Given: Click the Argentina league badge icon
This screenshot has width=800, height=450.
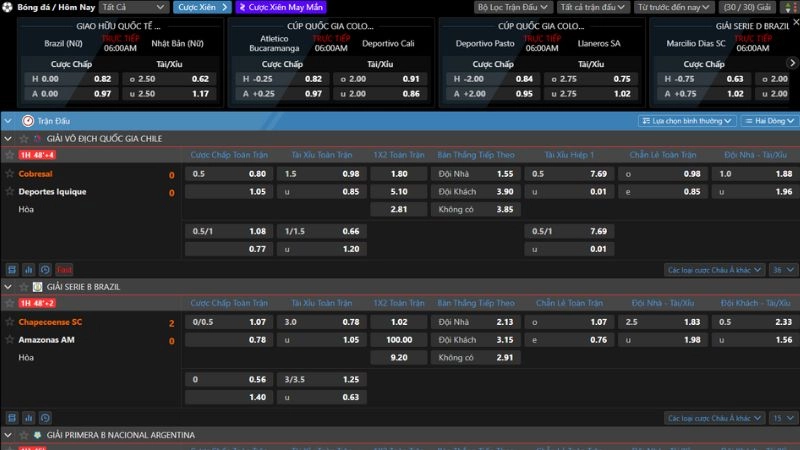Looking at the screenshot, I should tap(37, 435).
